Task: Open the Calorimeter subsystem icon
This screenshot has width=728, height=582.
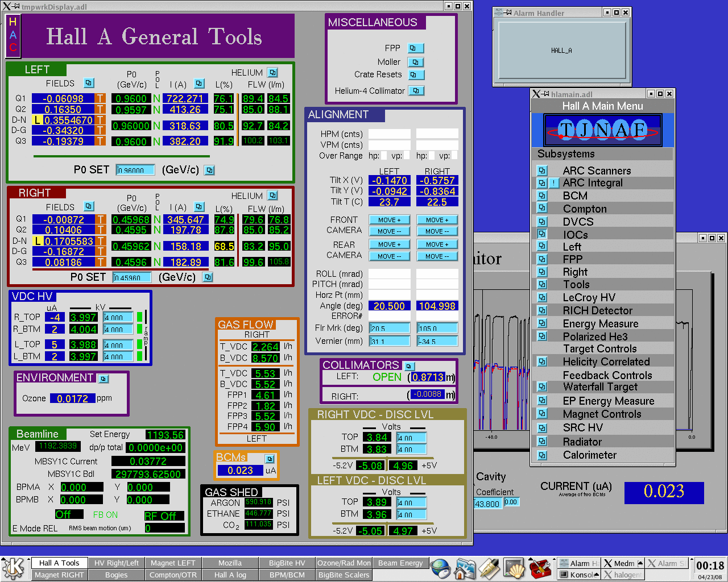Action: tap(542, 455)
